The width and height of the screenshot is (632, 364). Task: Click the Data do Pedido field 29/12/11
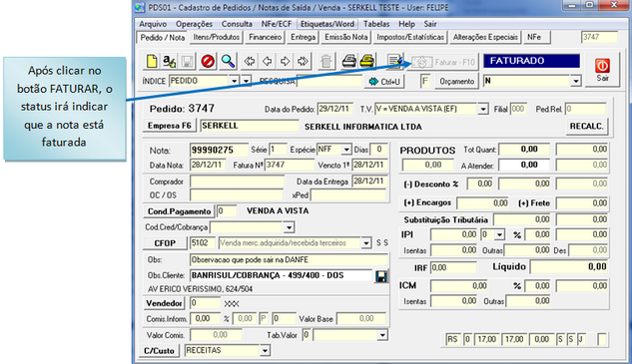pyautogui.click(x=334, y=109)
